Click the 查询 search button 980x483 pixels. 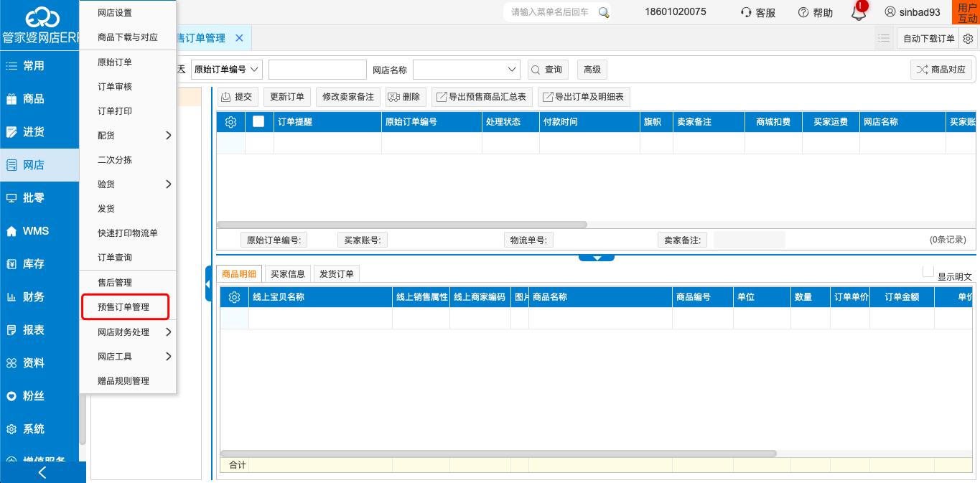(x=548, y=70)
